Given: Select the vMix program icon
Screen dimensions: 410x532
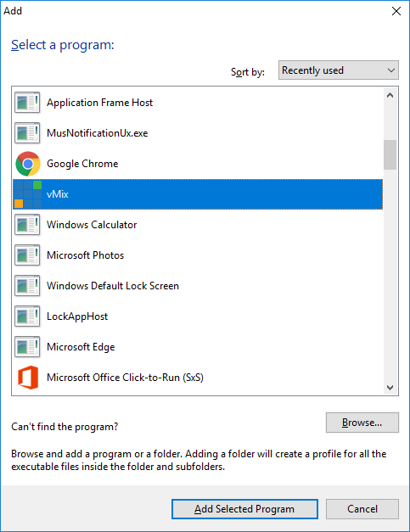Looking at the screenshot, I should point(28,194).
